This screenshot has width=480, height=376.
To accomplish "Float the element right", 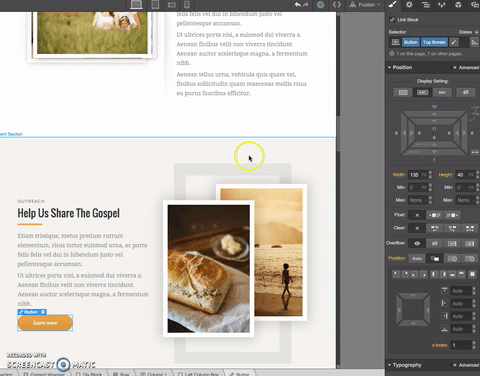I will 452,215.
